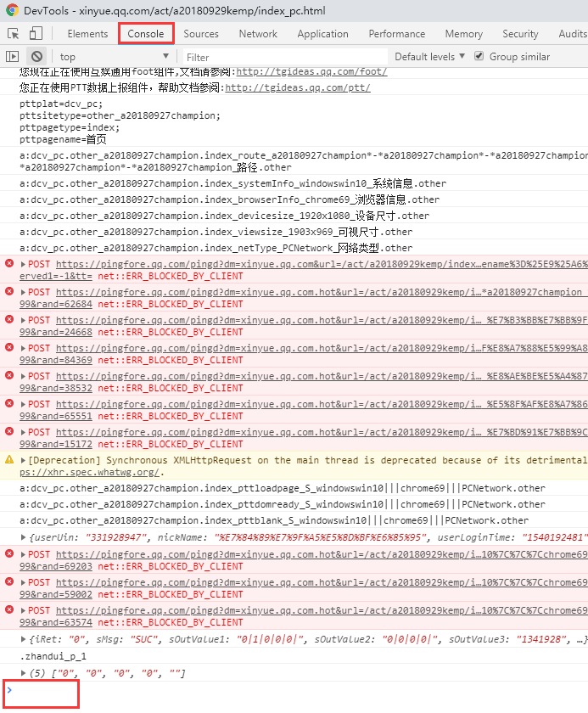
Task: Open pingfore URL of rand=63574 request
Action: pyautogui.click(x=322, y=610)
